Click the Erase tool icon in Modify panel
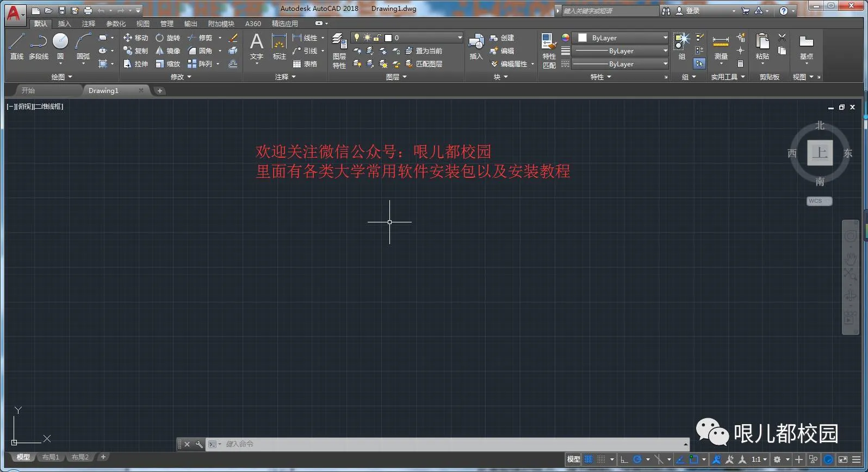 (x=233, y=38)
